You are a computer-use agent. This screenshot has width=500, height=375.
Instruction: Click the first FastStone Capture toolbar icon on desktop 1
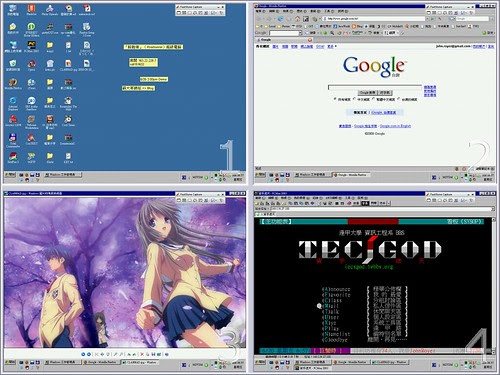[179, 13]
